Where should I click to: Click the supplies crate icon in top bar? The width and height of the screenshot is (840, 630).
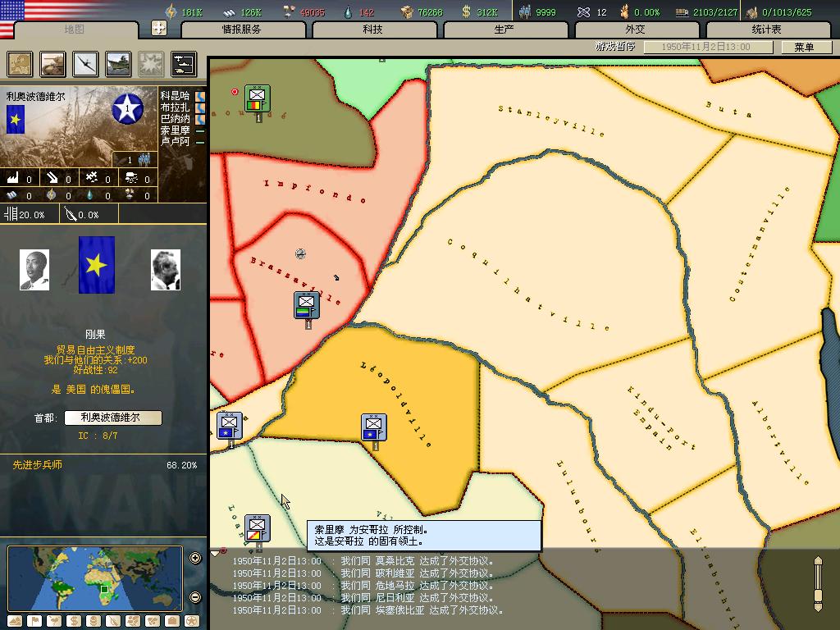[x=407, y=11]
